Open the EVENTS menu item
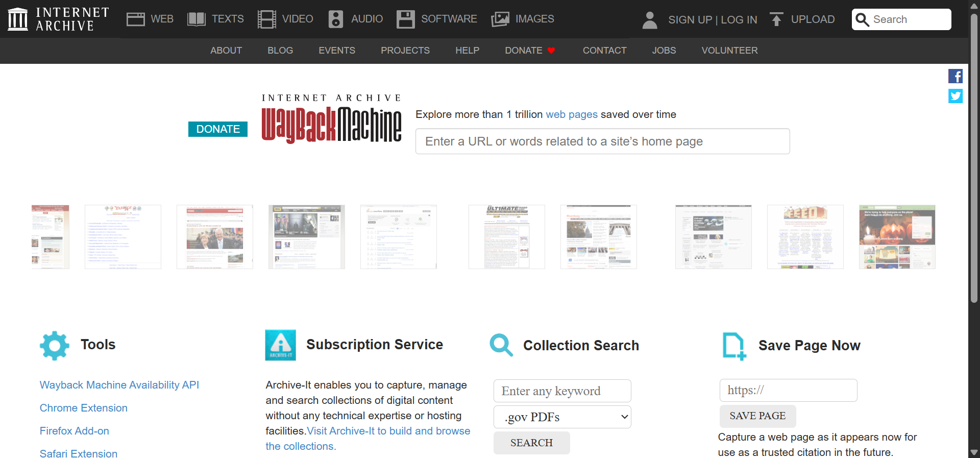Screen dimensions: 980x458 [337, 51]
